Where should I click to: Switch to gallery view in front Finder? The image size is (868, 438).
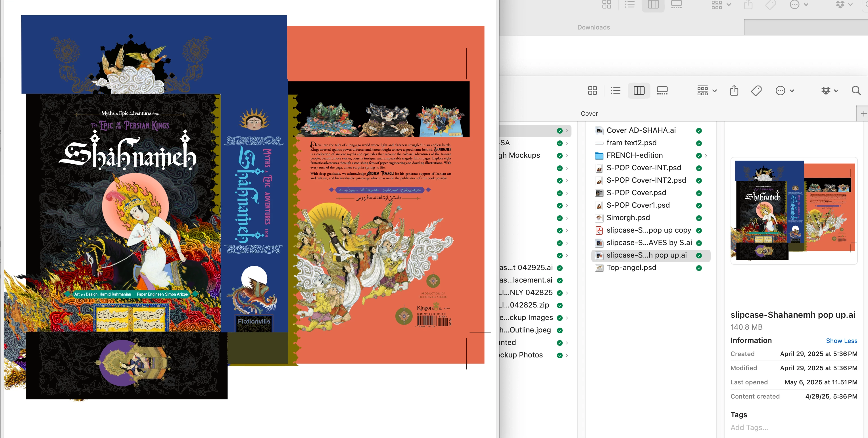(662, 90)
